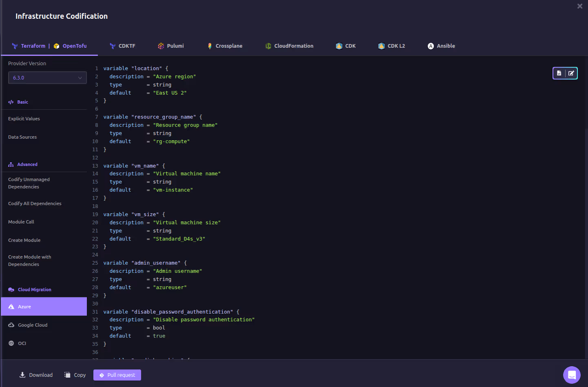Viewport: 588px width, 387px height.
Task: Click the Basic section code icon
Action: (x=11, y=102)
